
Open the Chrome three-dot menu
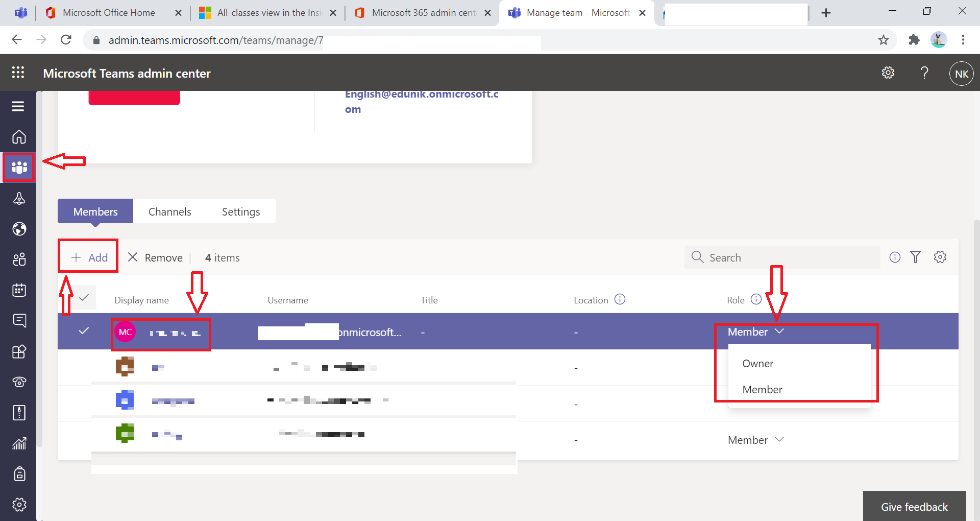[x=963, y=40]
